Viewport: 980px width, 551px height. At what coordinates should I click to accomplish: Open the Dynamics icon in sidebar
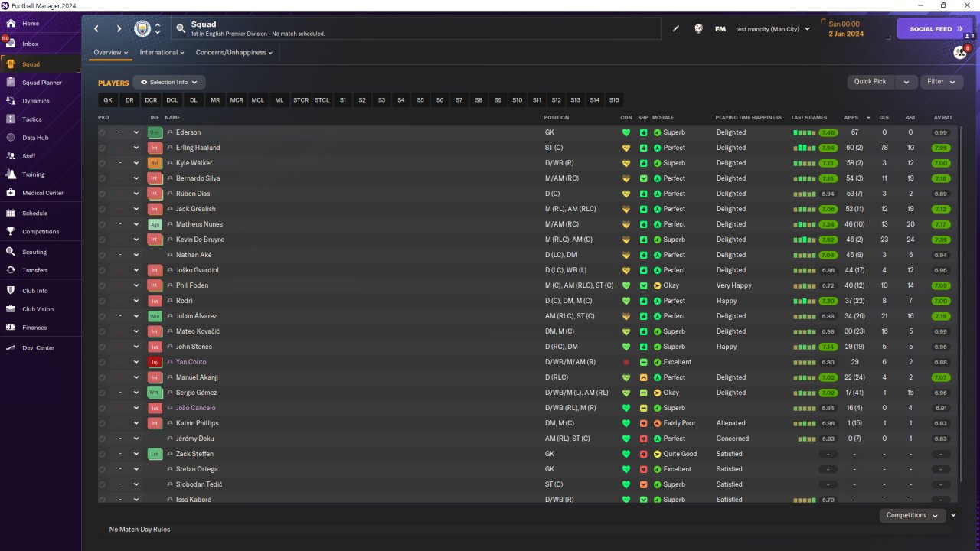[11, 101]
